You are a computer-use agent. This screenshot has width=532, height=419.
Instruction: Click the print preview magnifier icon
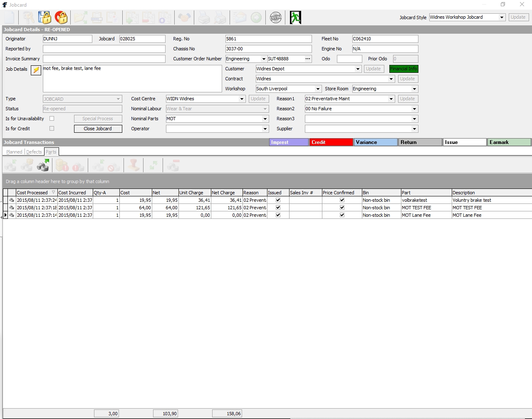pos(220,17)
